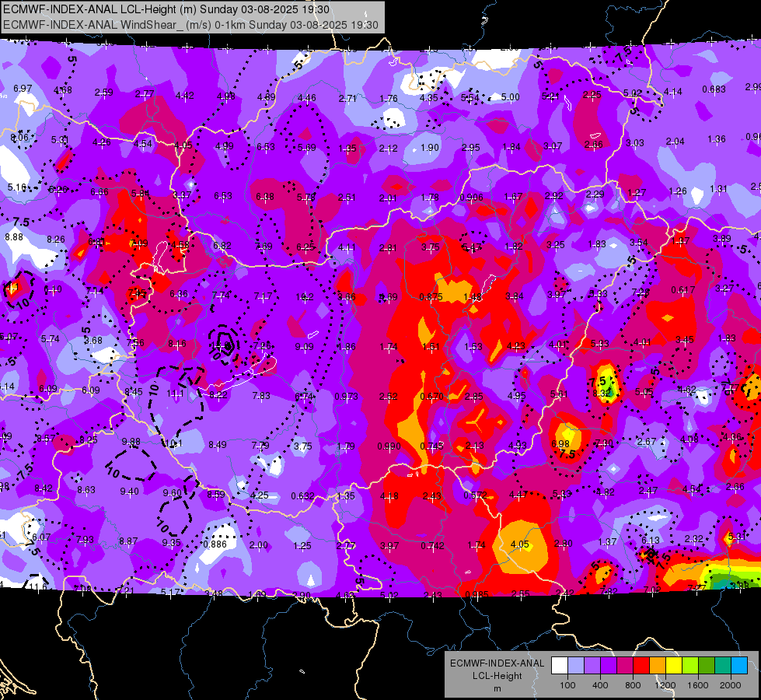
Task: Click the wind shear value 0.886
Action: click(x=215, y=544)
